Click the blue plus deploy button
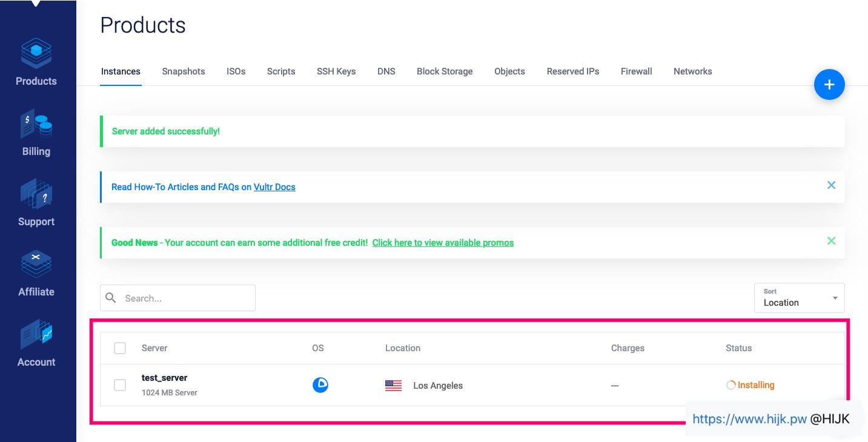Screen dimensions: 868x442 (x=829, y=85)
